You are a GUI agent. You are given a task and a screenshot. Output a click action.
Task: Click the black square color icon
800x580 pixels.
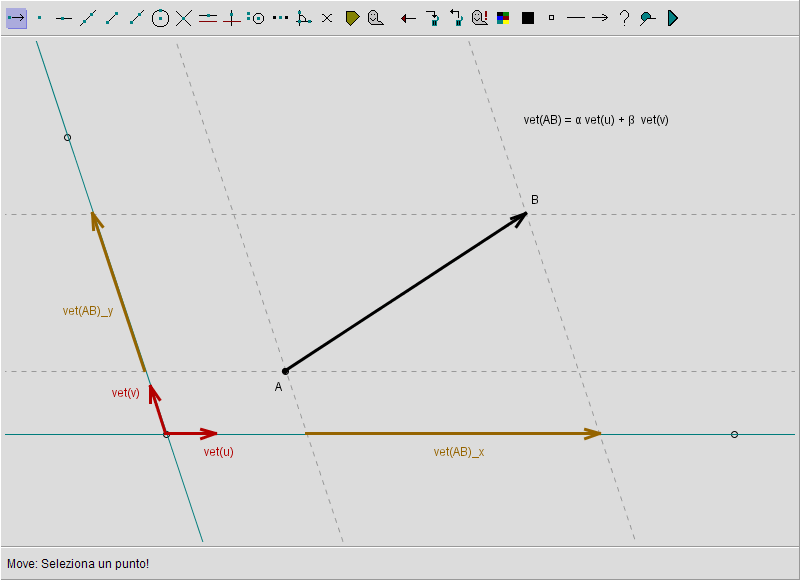click(x=528, y=18)
